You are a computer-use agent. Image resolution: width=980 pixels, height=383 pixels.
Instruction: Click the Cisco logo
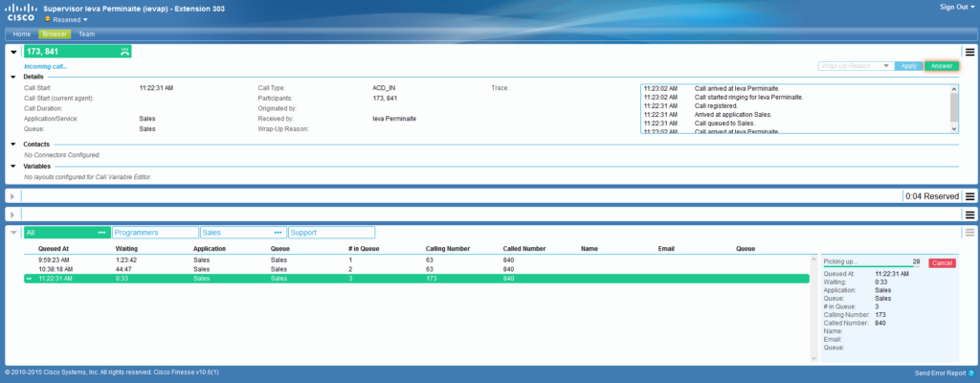click(20, 12)
